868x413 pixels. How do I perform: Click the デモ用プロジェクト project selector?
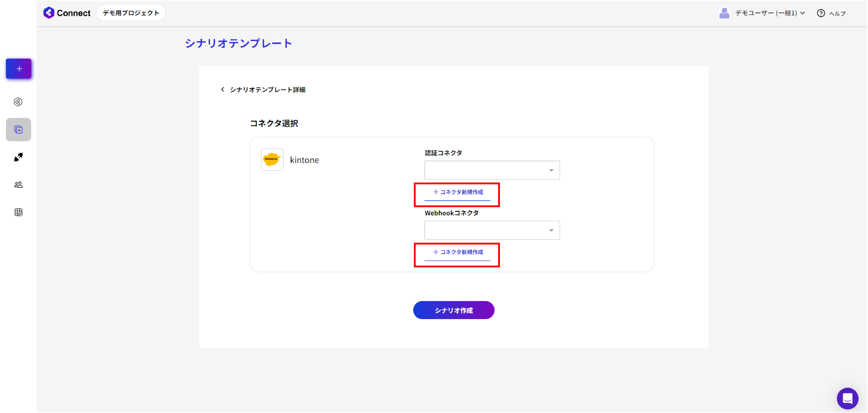click(131, 13)
